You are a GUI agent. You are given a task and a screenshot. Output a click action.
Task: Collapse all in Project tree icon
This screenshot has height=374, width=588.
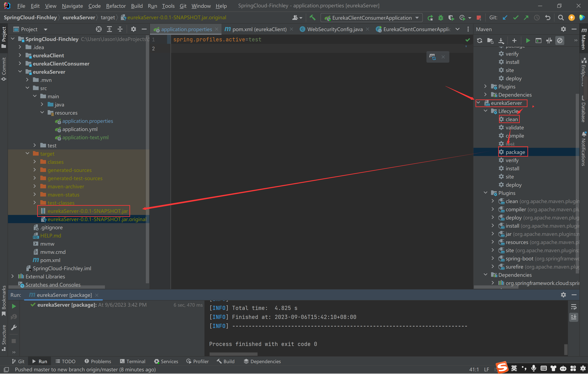click(120, 29)
